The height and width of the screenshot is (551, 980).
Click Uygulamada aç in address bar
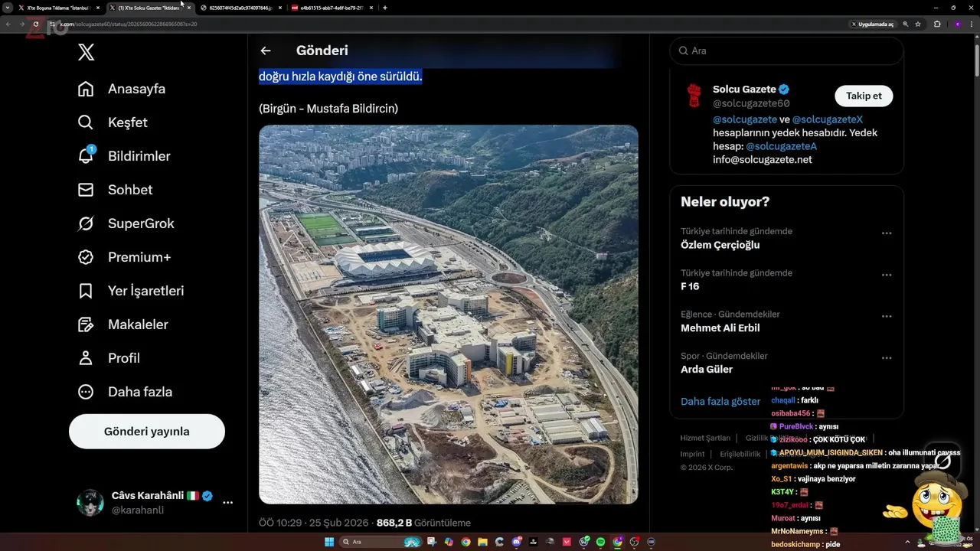[872, 24]
